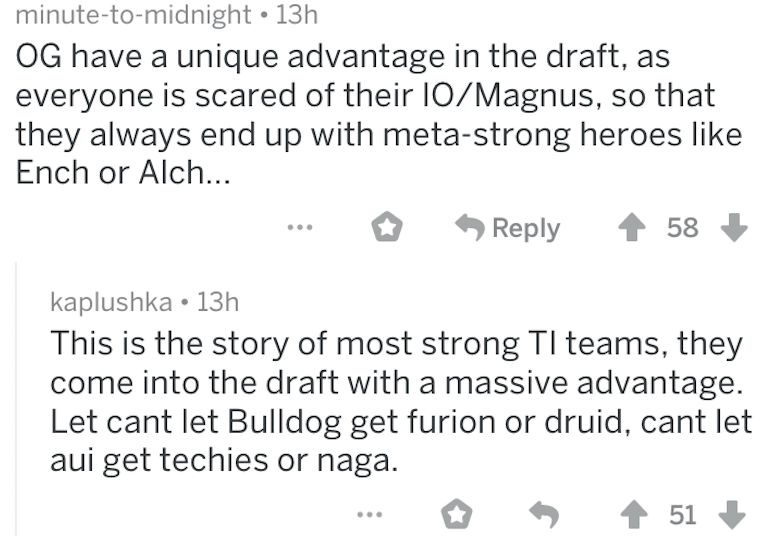Click the comment text about OG's draft advantage

coord(378,113)
